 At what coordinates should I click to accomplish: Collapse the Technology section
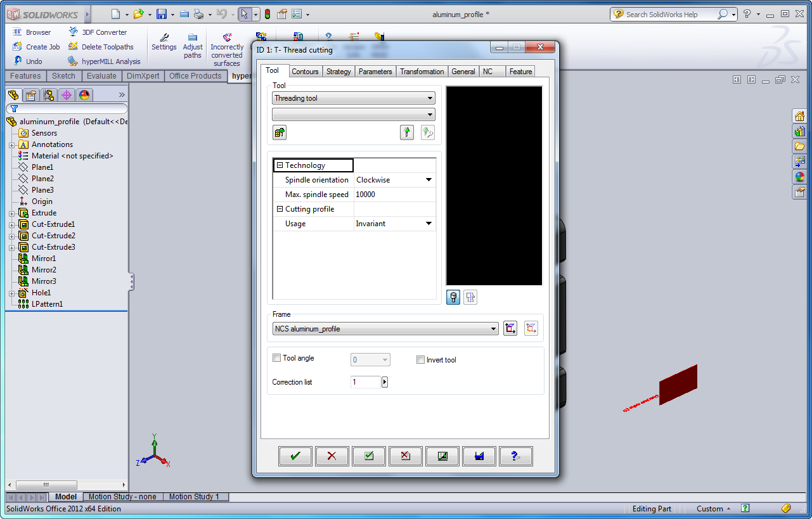(x=280, y=165)
